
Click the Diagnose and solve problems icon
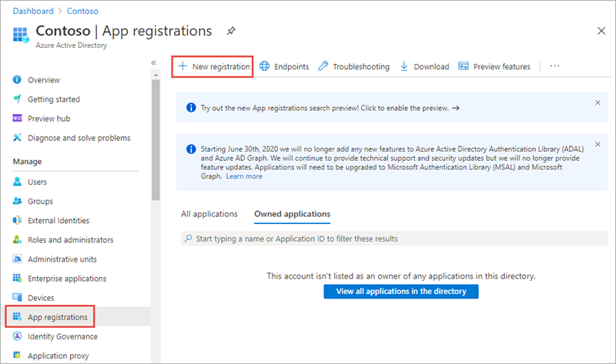tap(17, 138)
